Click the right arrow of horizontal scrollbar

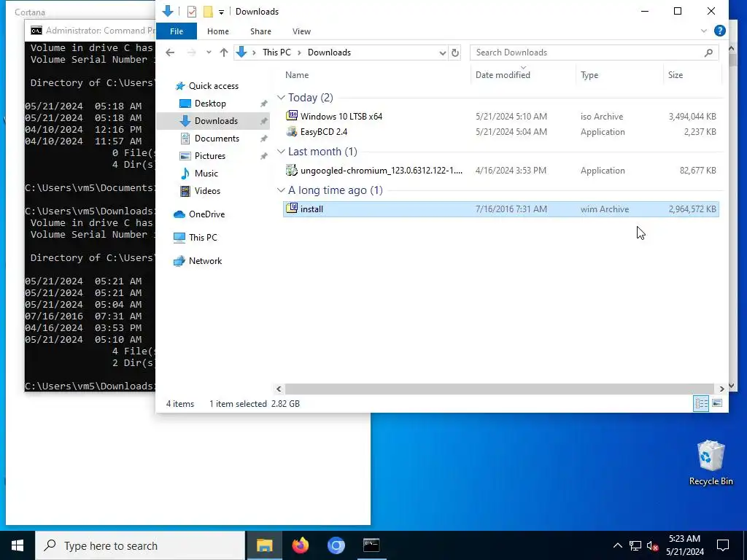[721, 389]
